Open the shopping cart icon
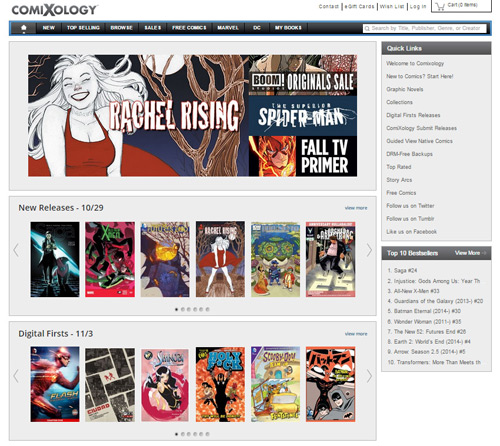 [440, 6]
